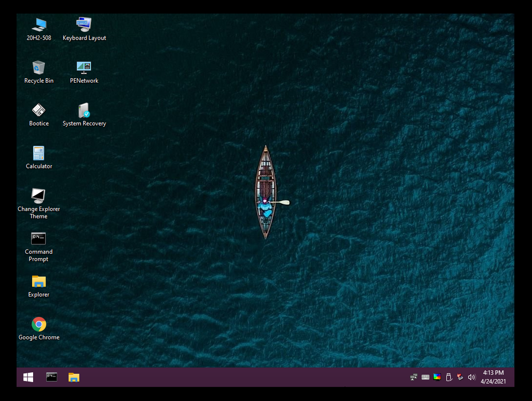This screenshot has height=401, width=532.
Task: Launch the PENetwork desktop icon
Action: tap(84, 72)
